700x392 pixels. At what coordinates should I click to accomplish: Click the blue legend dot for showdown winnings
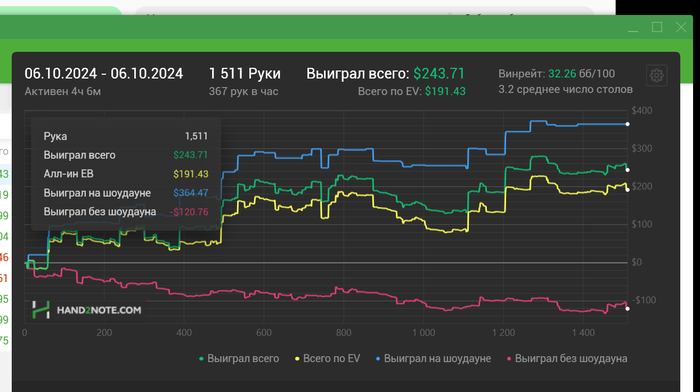point(378,359)
